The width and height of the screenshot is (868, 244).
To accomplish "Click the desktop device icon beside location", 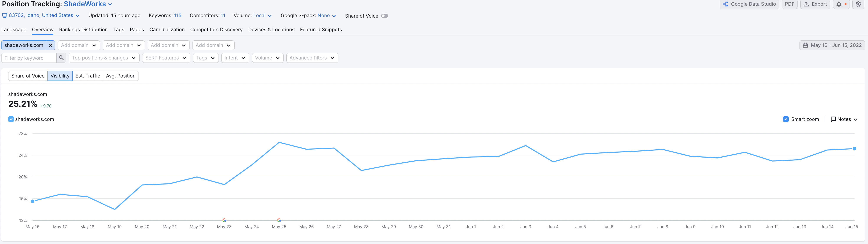I will click(5, 16).
